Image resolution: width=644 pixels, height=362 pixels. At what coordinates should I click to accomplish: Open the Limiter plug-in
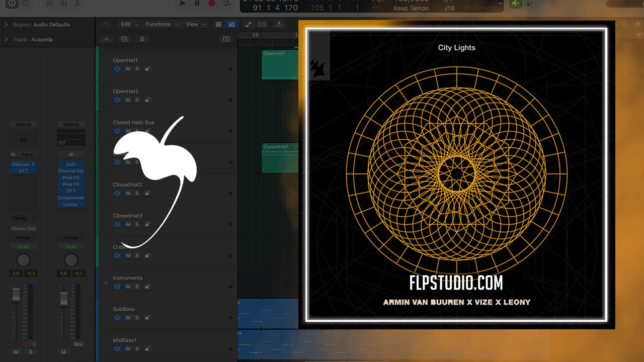pos(71,205)
